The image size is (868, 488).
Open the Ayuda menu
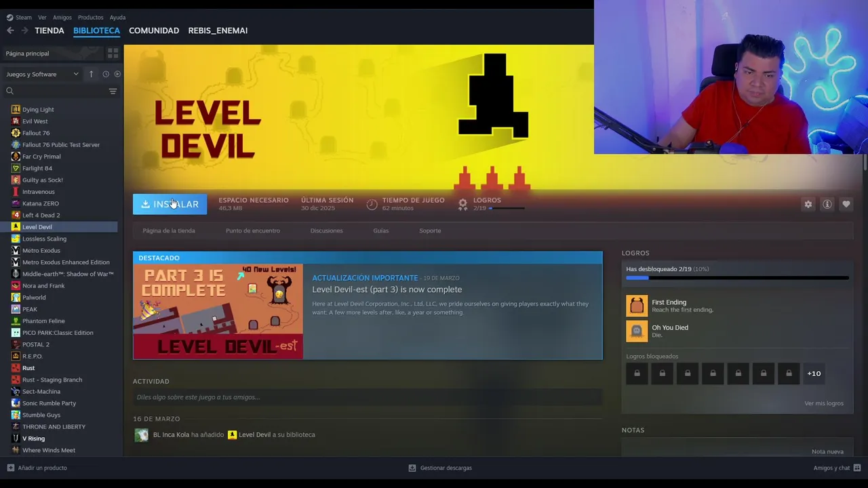point(117,18)
